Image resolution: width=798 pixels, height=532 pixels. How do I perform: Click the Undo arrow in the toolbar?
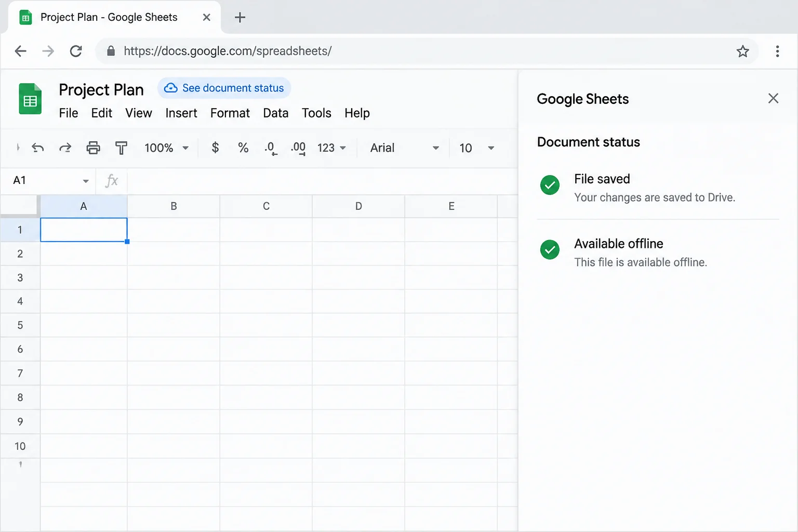[38, 148]
